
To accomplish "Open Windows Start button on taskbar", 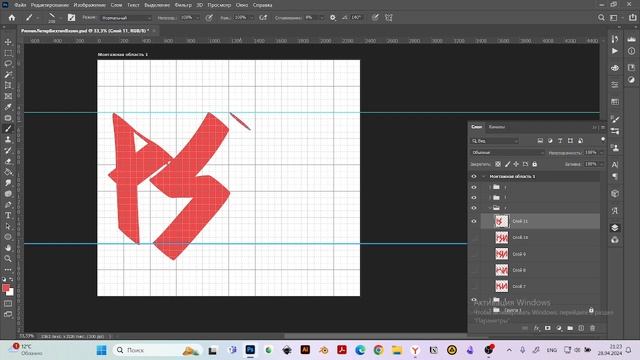I will coord(102,350).
